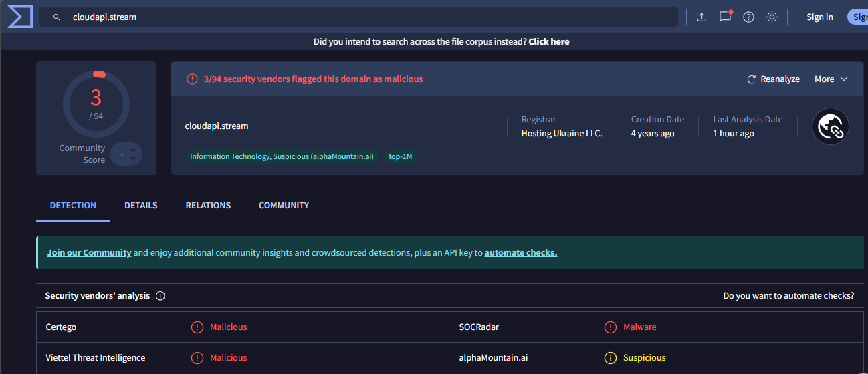Open the help question mark icon

748,17
